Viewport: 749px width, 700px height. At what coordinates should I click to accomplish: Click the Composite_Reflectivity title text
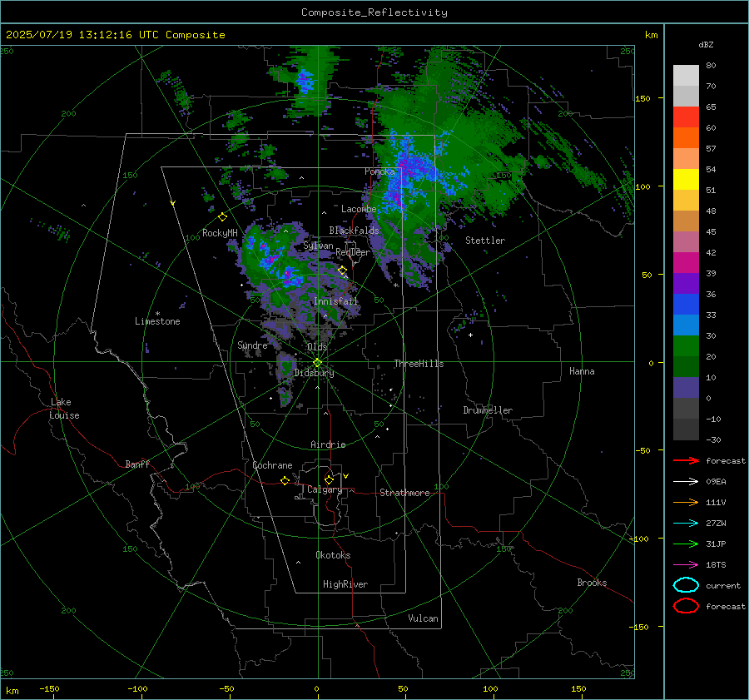click(x=374, y=12)
